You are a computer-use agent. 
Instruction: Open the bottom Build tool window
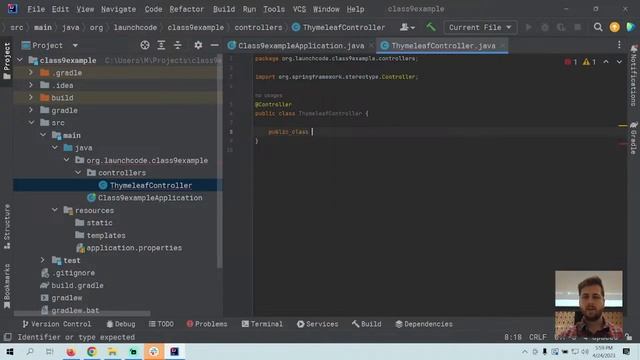tap(367, 324)
